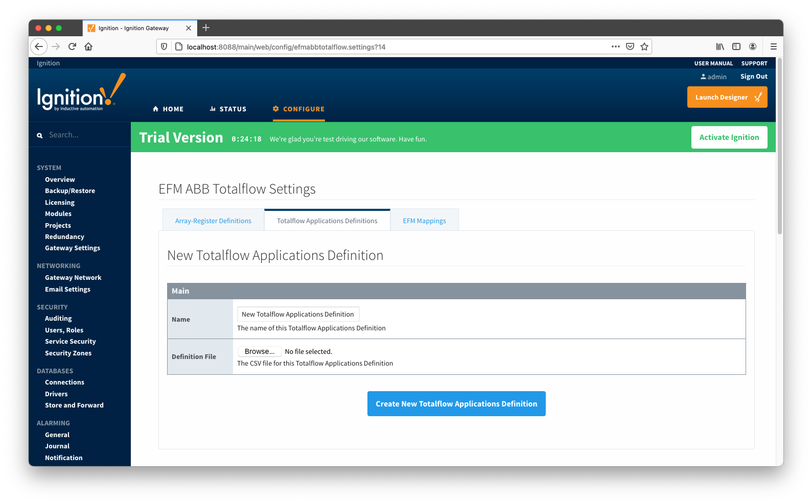This screenshot has height=504, width=812.
Task: Open the EFM Mappings tab
Action: click(x=424, y=221)
